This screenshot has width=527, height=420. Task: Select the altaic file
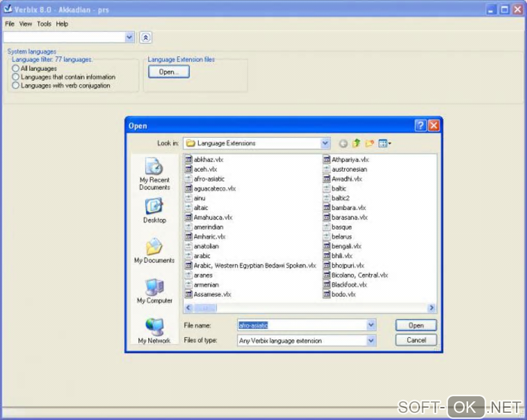[x=197, y=208]
